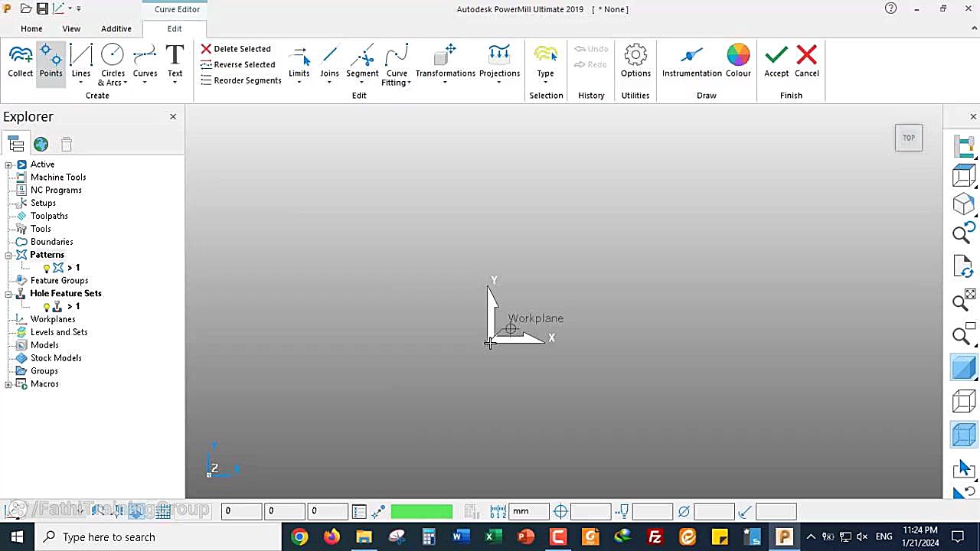980x551 pixels.
Task: Open the Lines creation tool
Action: click(x=80, y=58)
